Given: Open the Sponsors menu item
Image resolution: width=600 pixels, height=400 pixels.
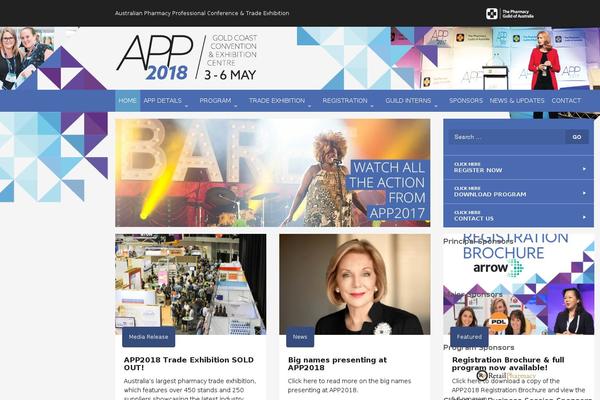Looking at the screenshot, I should click(466, 101).
